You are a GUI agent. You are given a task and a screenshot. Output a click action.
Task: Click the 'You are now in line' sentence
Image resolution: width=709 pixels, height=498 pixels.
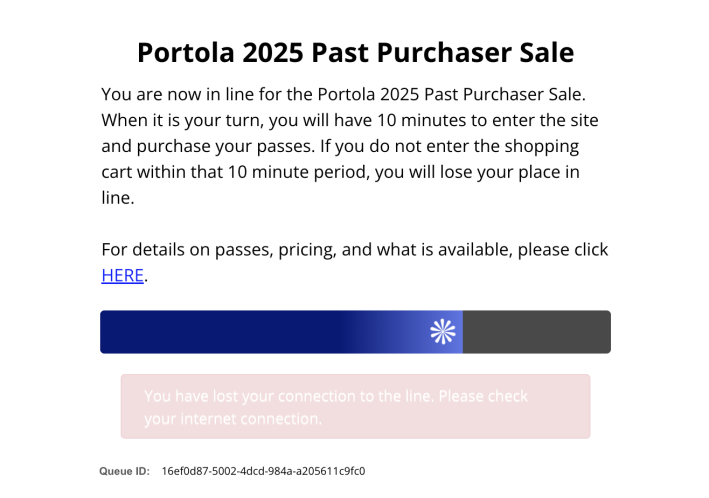(344, 94)
